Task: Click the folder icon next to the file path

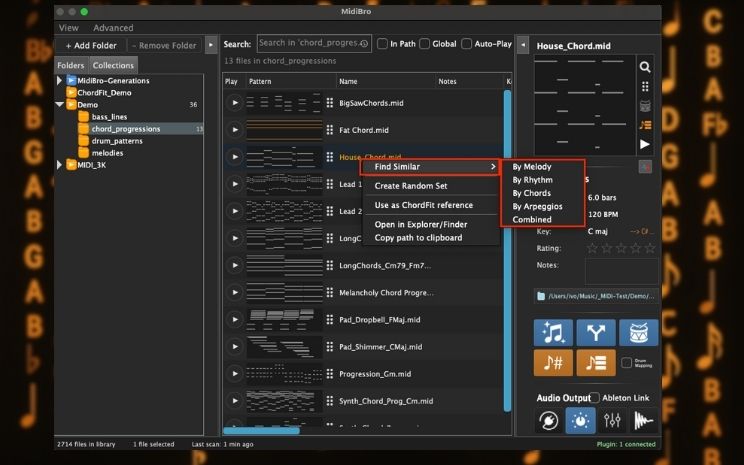Action: [541, 296]
